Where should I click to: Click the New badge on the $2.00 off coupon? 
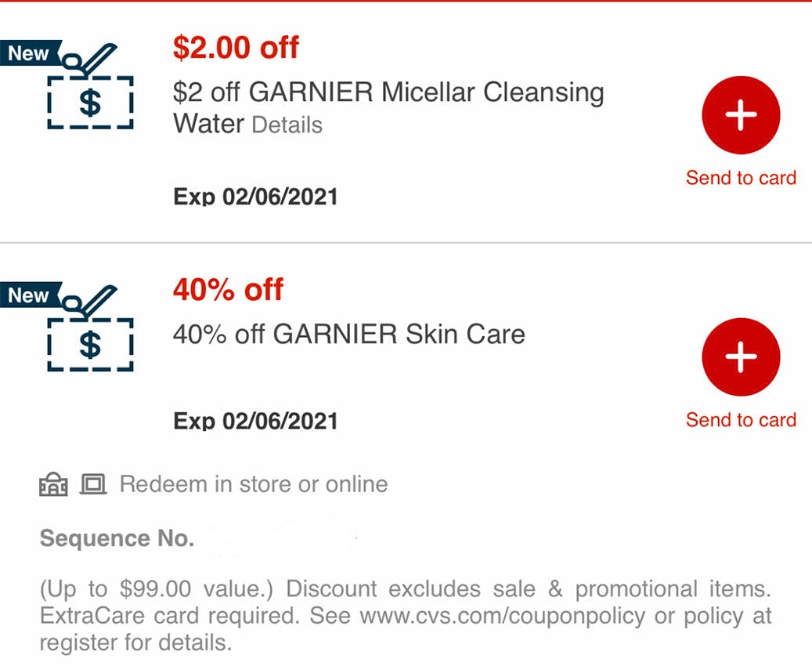(29, 52)
